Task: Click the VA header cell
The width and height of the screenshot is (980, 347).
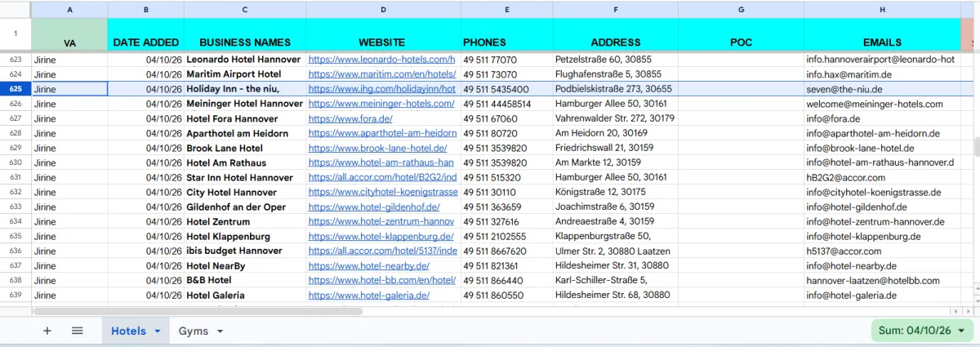Action: 69,34
